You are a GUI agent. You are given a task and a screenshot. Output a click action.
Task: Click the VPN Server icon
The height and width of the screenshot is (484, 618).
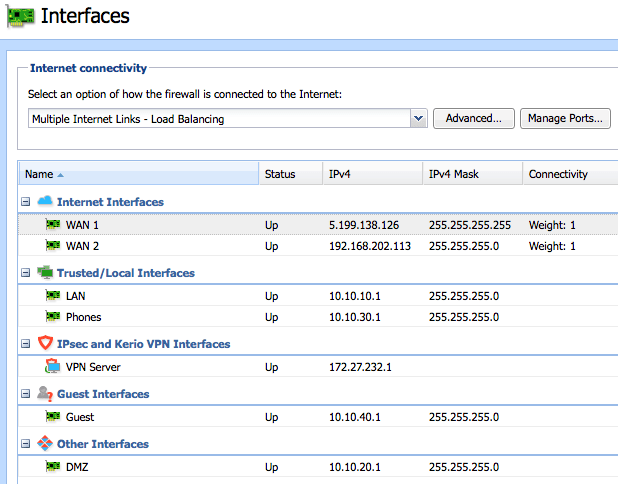tap(53, 367)
